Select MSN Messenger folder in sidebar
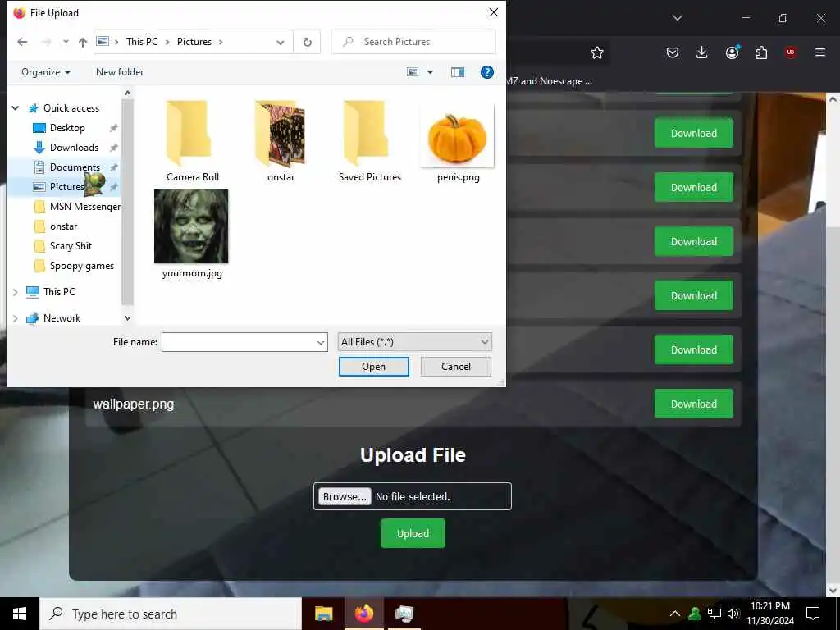The width and height of the screenshot is (840, 630). coord(84,207)
